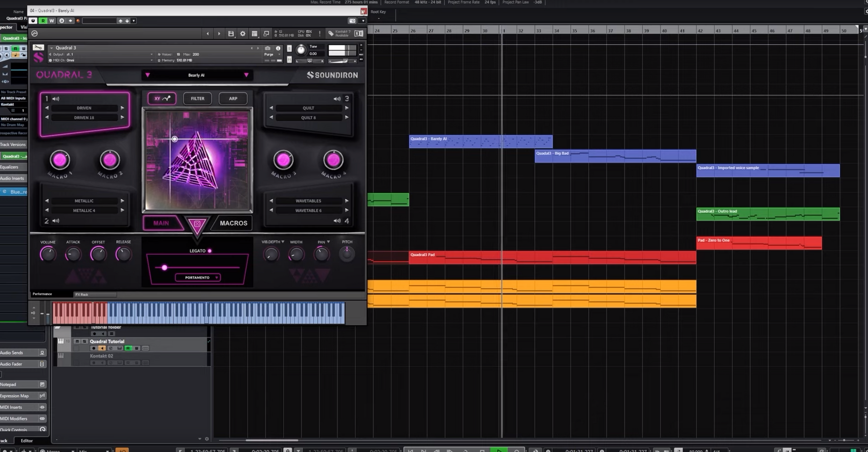Click the Quadral3 - Barely AI clip
This screenshot has width=868, height=452.
(x=481, y=142)
